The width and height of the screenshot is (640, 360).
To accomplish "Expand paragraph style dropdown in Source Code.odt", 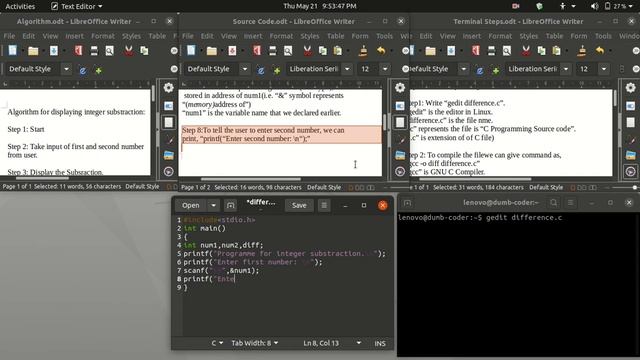I will coord(245,69).
